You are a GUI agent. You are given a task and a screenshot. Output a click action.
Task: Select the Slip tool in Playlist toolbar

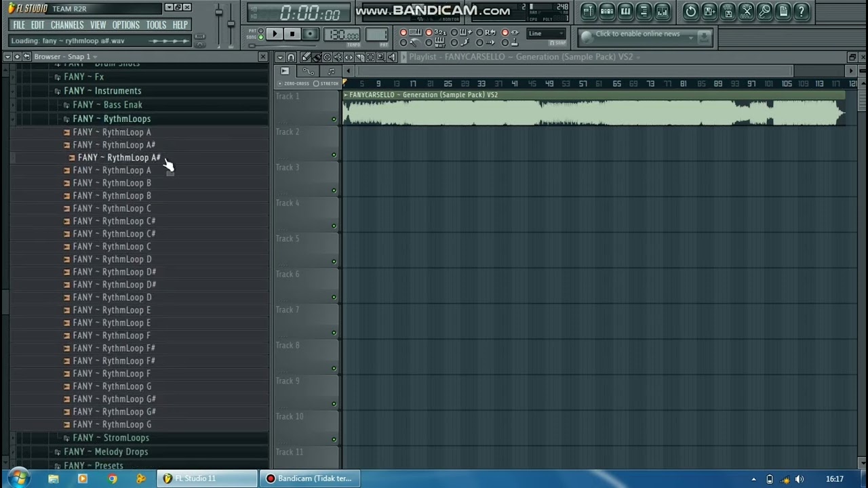[x=349, y=57]
